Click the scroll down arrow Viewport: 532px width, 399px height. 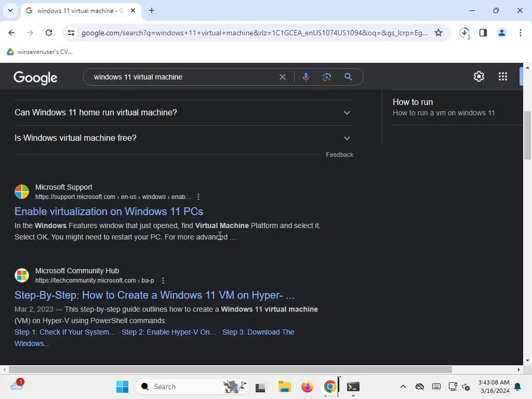(527, 361)
